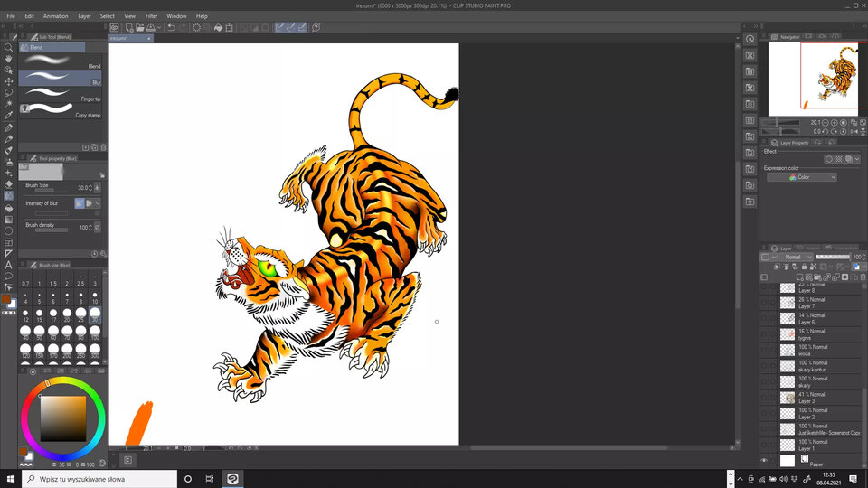Click the Navigator flip horizontal icon

854,132
